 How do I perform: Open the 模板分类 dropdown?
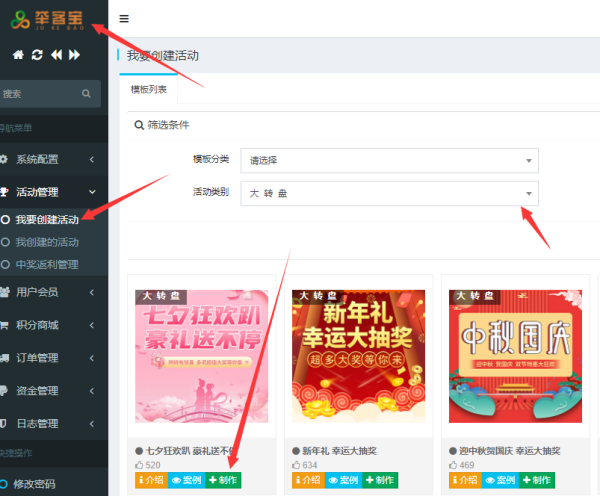389,160
